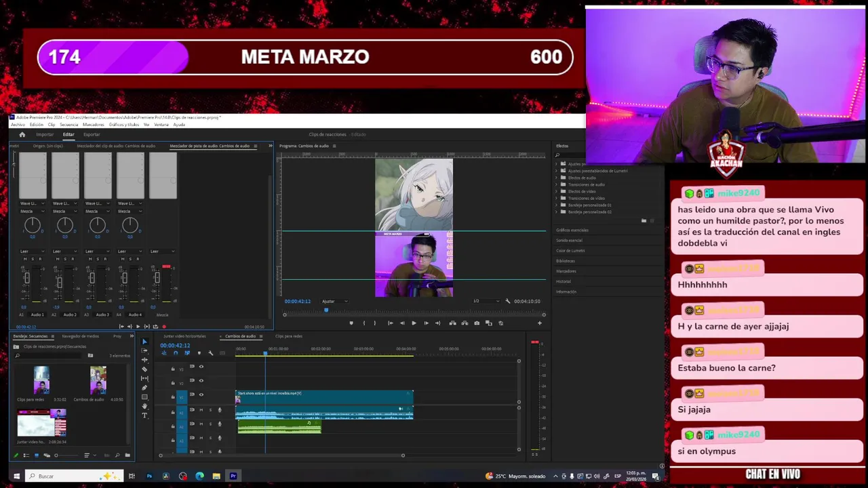868x488 pixels.
Task: Select the Slip tool
Action: click(144, 378)
